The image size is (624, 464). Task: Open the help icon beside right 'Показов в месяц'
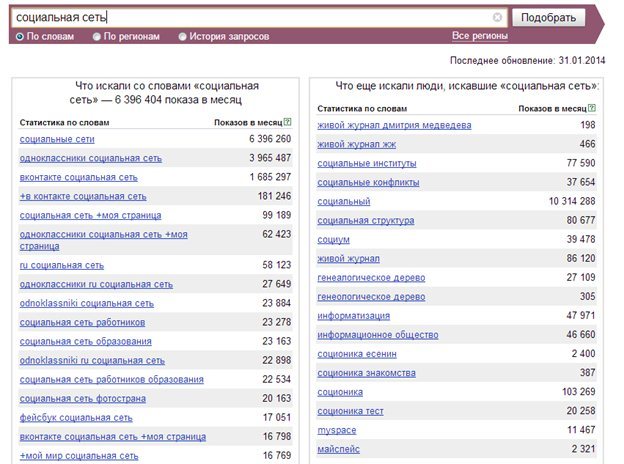pyautogui.click(x=592, y=108)
